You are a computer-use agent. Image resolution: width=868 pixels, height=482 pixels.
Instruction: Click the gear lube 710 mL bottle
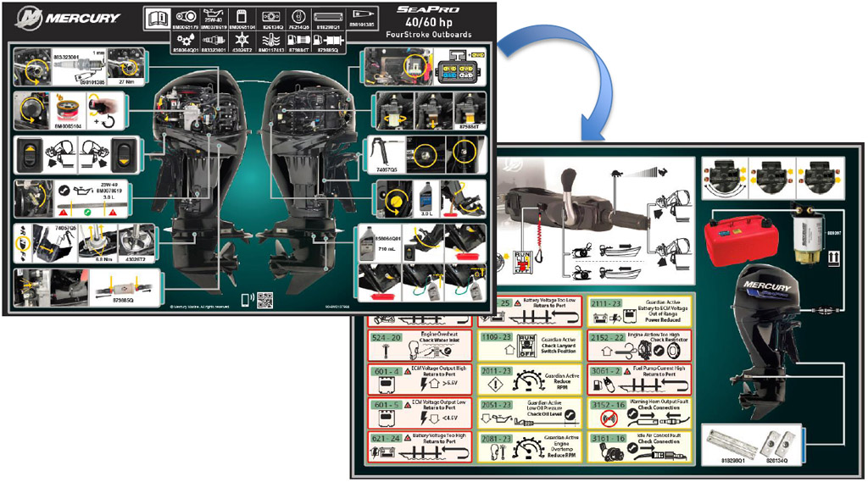pos(369,243)
